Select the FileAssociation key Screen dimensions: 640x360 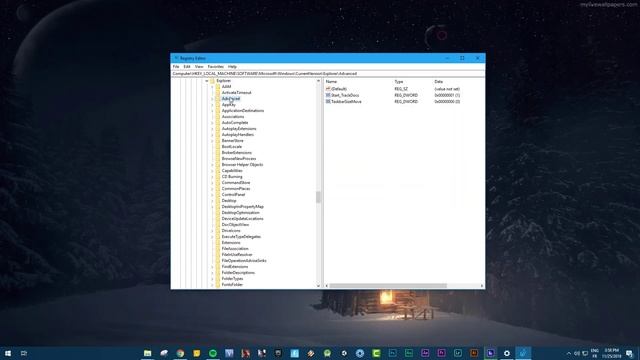click(235, 249)
